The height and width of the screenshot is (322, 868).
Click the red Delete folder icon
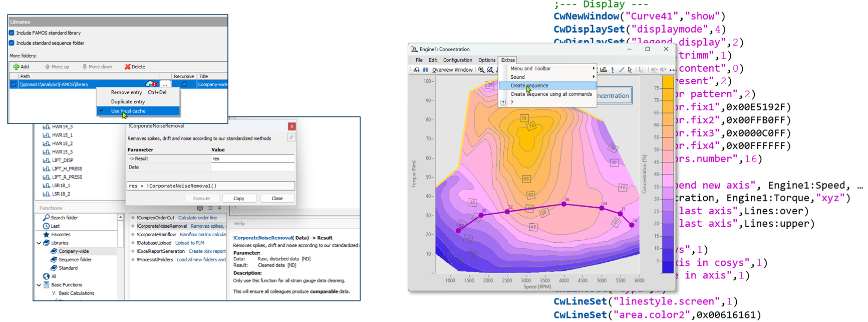coord(127,67)
